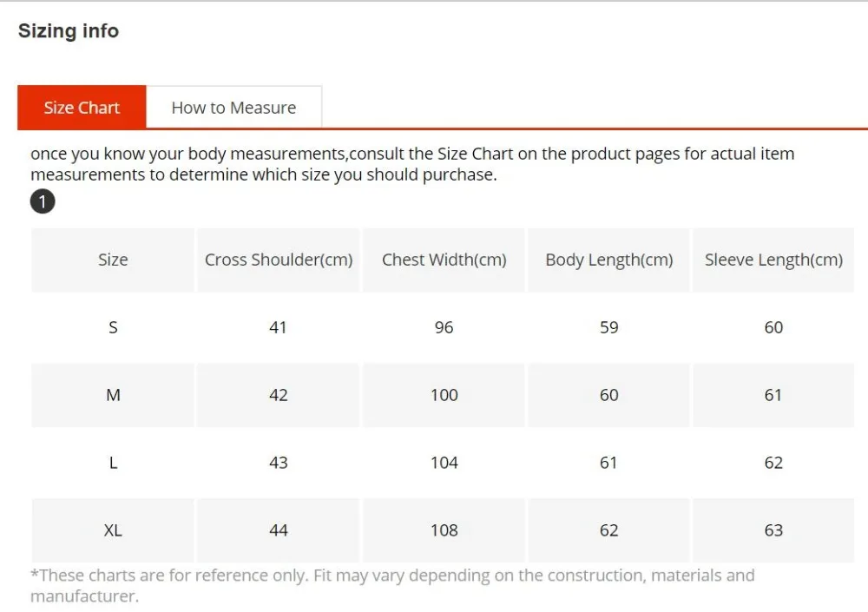Viewport: 868px width, 612px height.
Task: Click the 96 chest width value
Action: [x=444, y=327]
